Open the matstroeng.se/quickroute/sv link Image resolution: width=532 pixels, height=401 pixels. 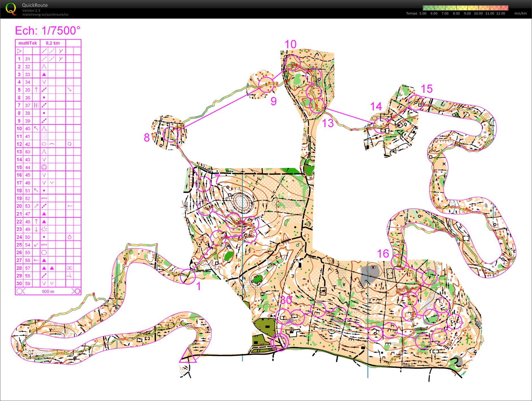tap(45, 14)
